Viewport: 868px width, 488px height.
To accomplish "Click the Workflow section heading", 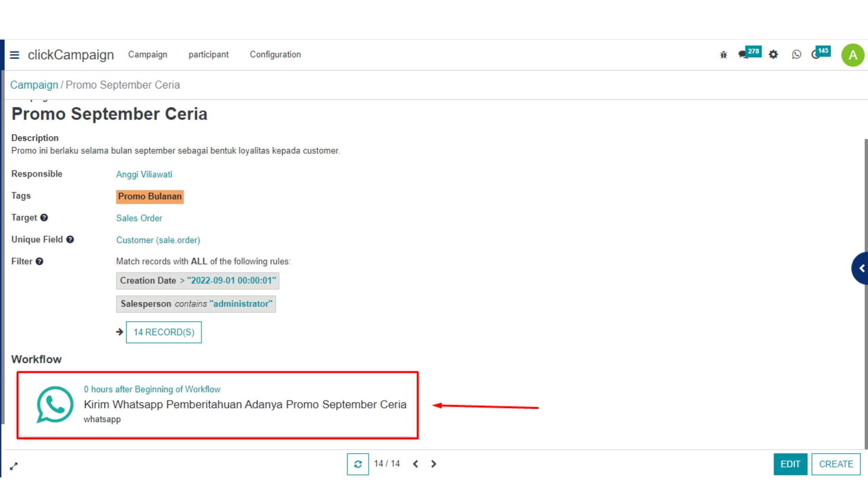I will [x=36, y=360].
